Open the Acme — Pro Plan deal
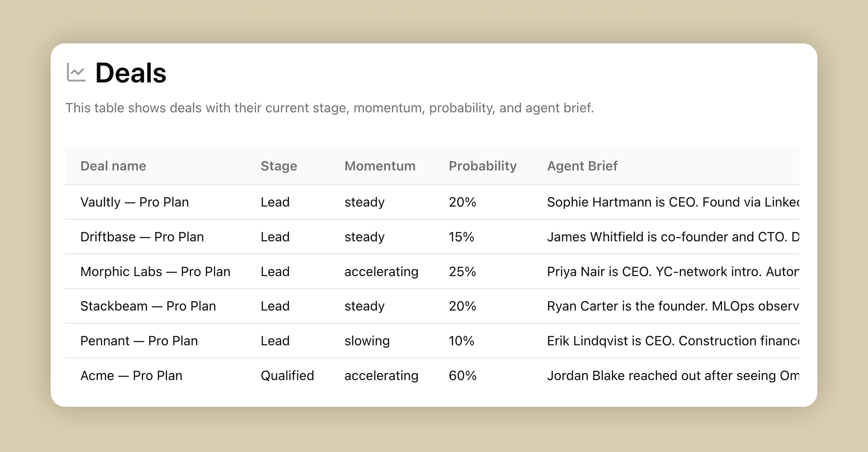 131,376
